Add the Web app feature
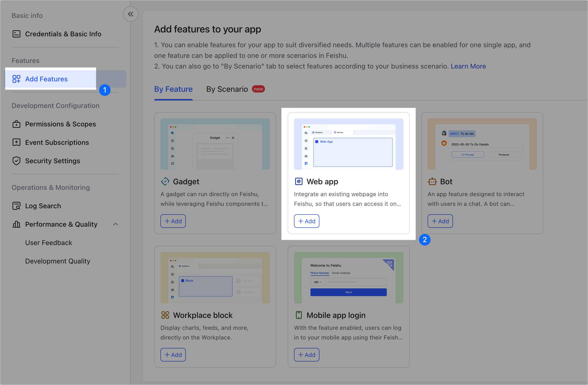Image resolution: width=588 pixels, height=385 pixels. tap(306, 221)
